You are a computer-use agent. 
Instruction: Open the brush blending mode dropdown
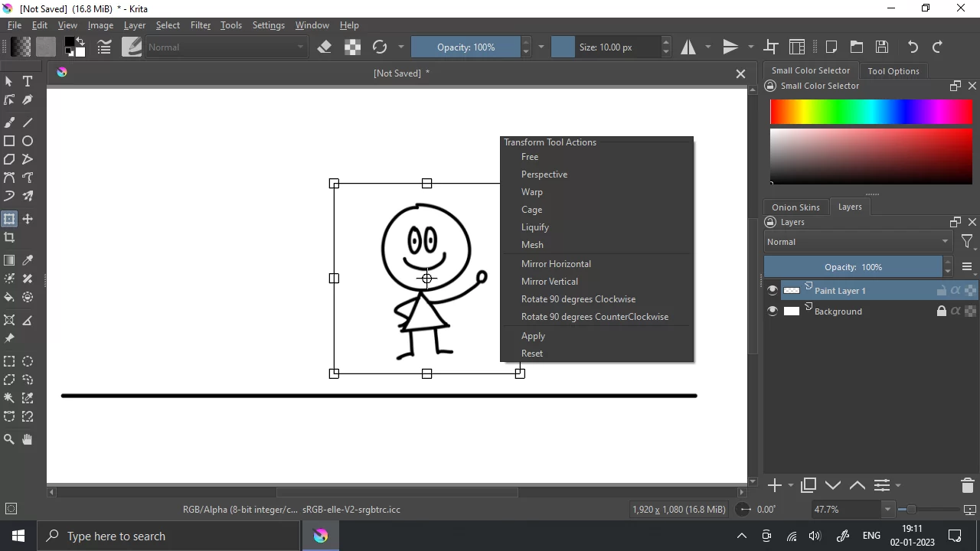pyautogui.click(x=226, y=47)
